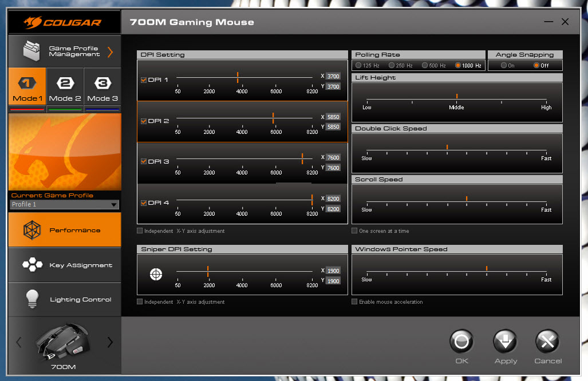The image size is (588, 381).
Task: Click DPI 3 slider handle
Action: coord(302,159)
